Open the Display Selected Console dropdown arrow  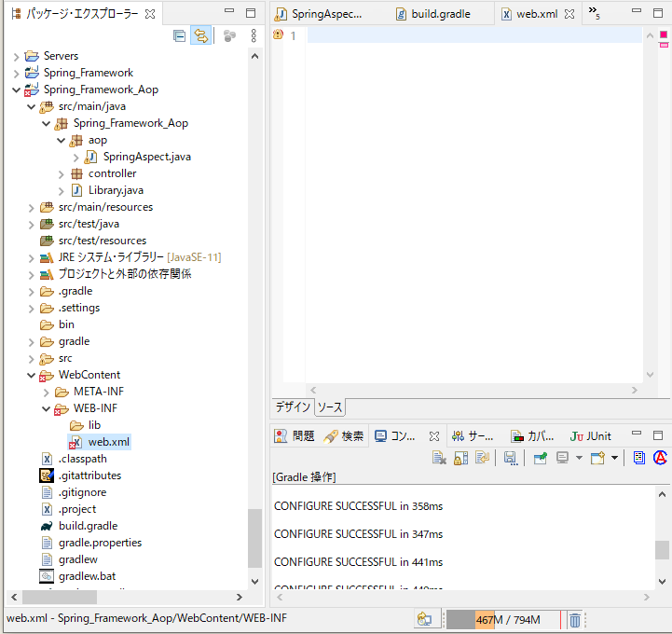(x=579, y=458)
